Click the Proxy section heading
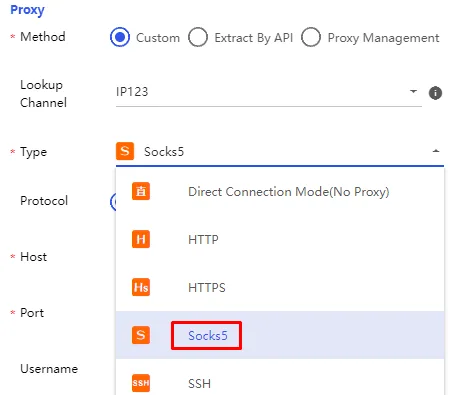The image size is (452, 395). click(x=27, y=10)
